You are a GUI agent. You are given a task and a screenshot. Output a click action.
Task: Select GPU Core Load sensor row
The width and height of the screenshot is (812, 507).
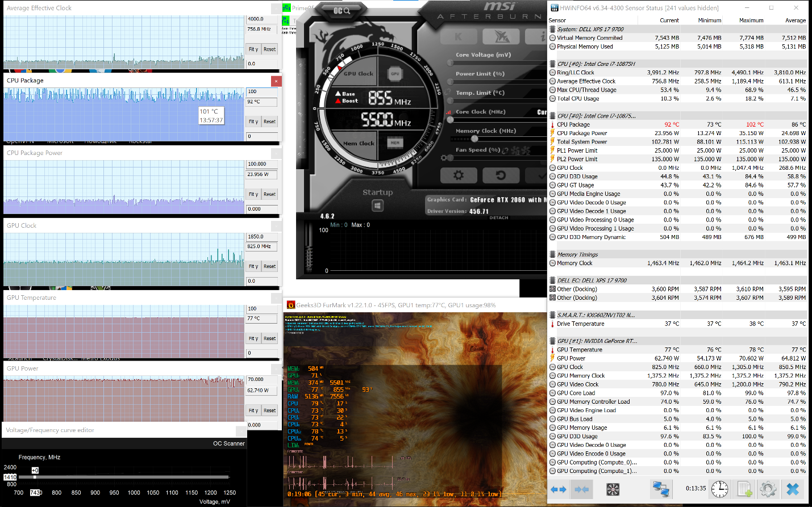(x=678, y=393)
